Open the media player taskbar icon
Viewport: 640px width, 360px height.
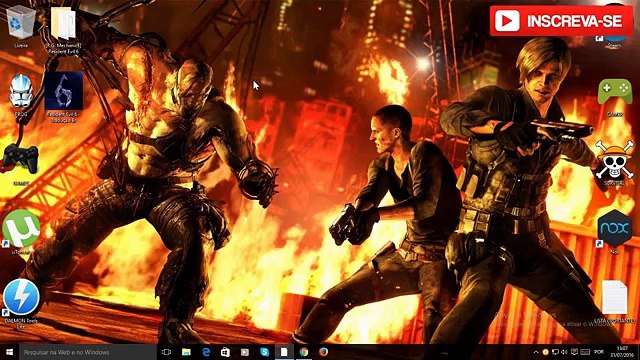(x=245, y=352)
